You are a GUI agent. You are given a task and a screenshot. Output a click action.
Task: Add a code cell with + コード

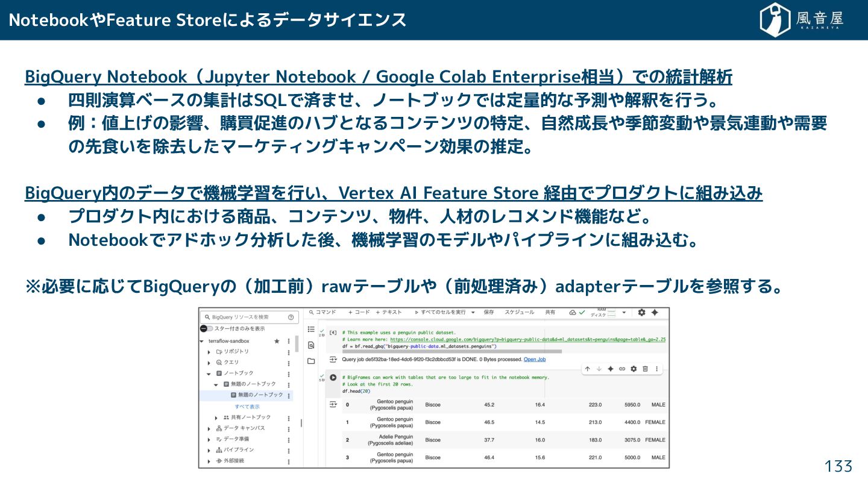tap(359, 313)
